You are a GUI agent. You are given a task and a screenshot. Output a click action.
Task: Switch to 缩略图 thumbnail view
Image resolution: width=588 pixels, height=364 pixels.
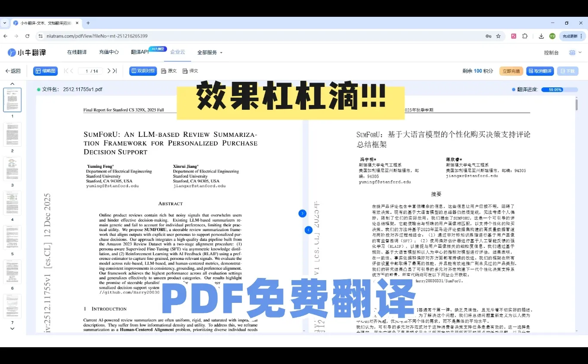tap(45, 71)
